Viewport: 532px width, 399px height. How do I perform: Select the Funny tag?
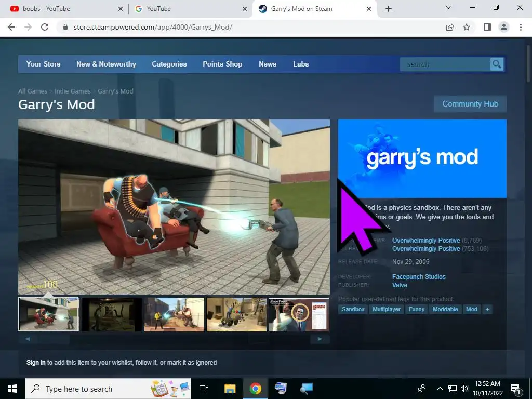click(416, 310)
